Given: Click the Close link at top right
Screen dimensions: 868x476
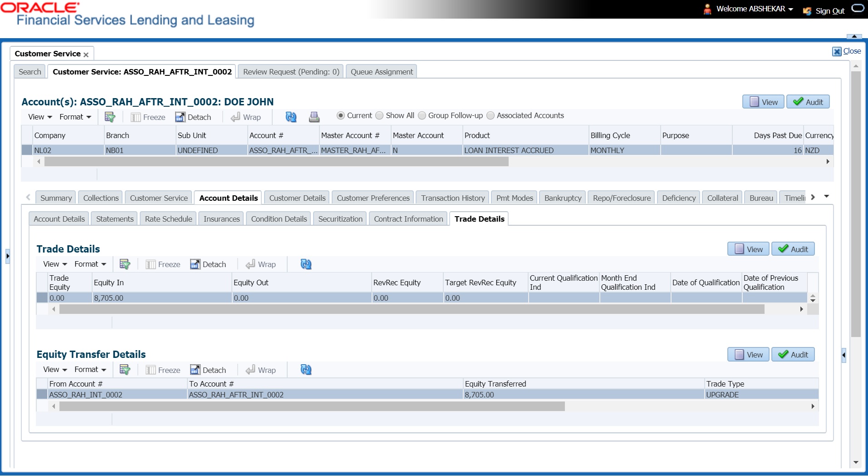Looking at the screenshot, I should coord(852,51).
